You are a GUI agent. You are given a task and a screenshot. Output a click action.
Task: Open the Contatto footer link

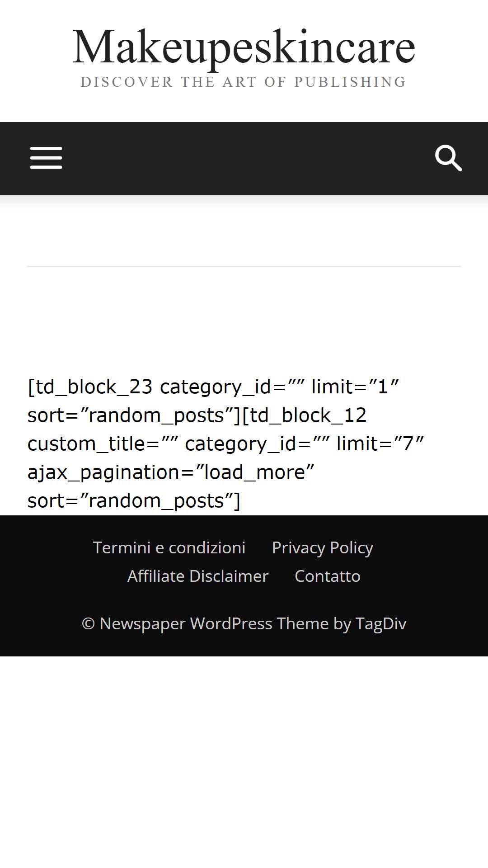click(x=328, y=576)
